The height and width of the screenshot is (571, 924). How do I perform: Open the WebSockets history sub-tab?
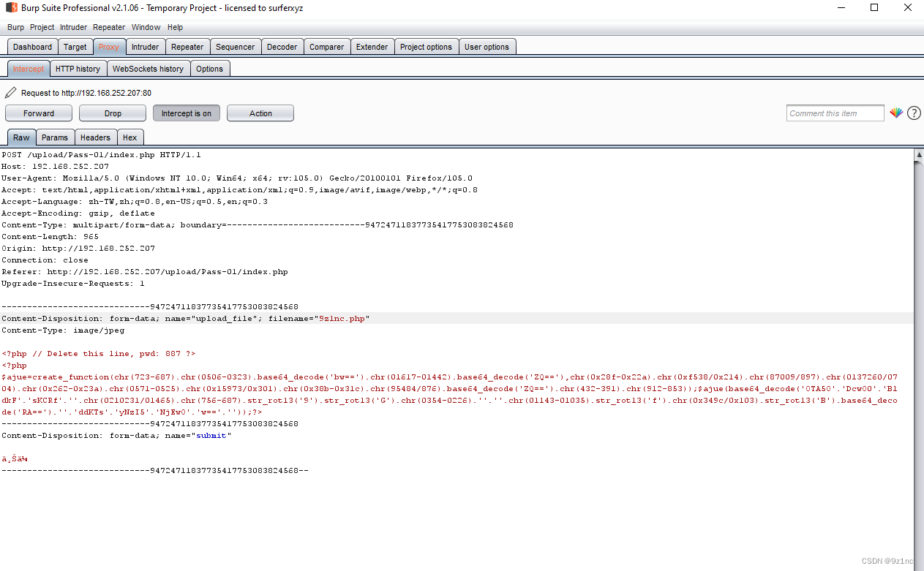click(x=149, y=69)
